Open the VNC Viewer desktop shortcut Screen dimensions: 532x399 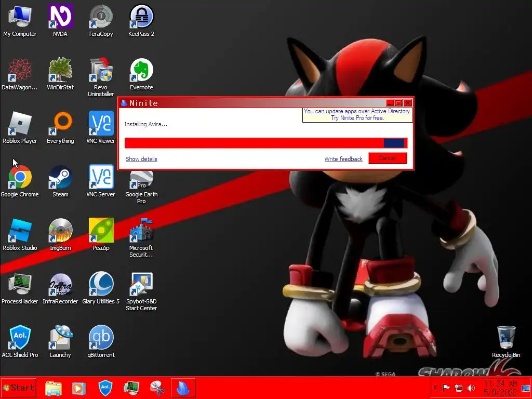(x=101, y=128)
